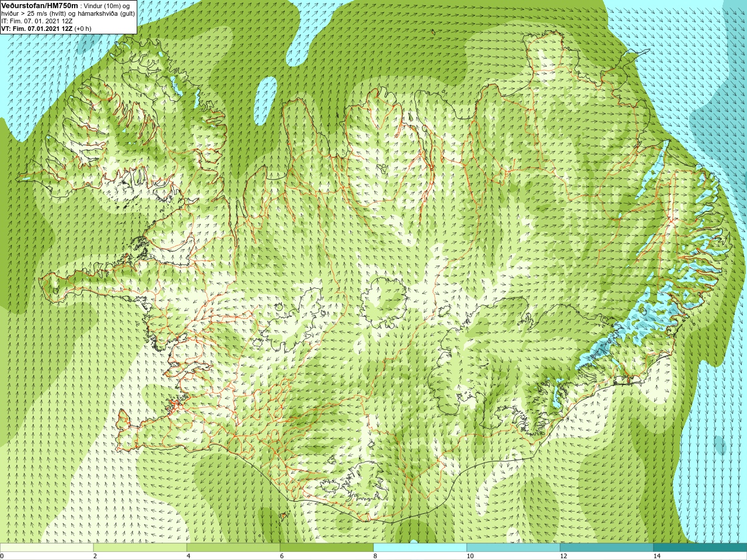Click the 'hviður > 25 m/s' legend line

68,13
